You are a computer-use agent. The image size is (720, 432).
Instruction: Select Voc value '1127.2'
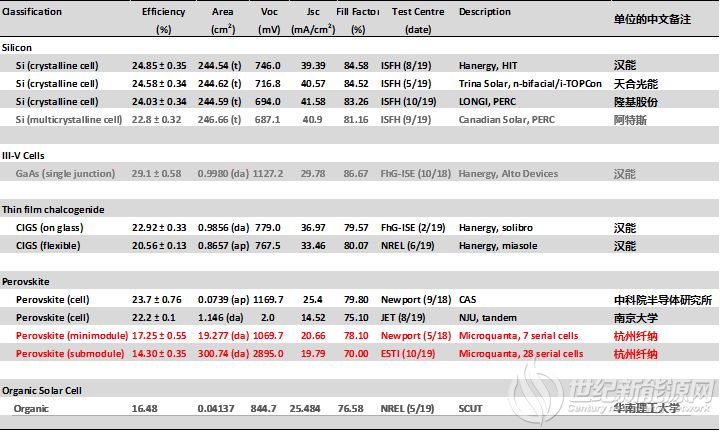coord(268,174)
